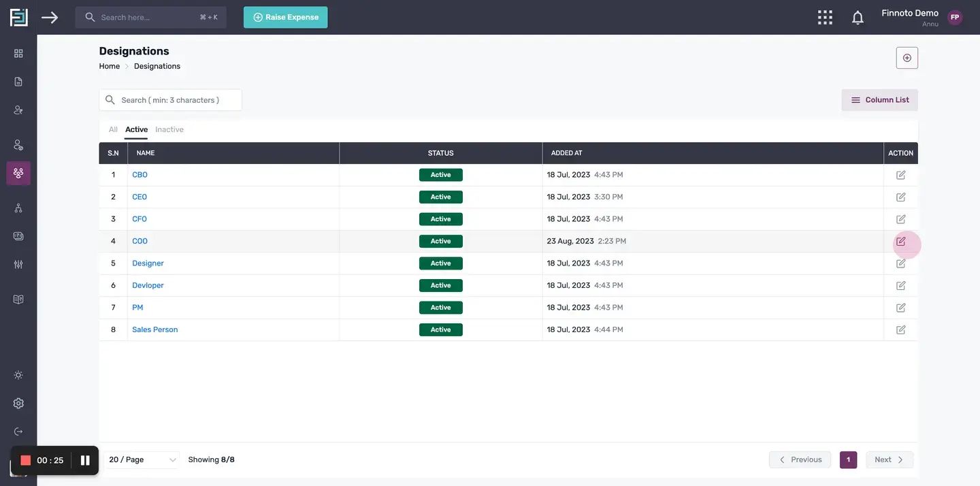The height and width of the screenshot is (486, 980).
Task: Open the Designer designation link
Action: pyautogui.click(x=148, y=263)
